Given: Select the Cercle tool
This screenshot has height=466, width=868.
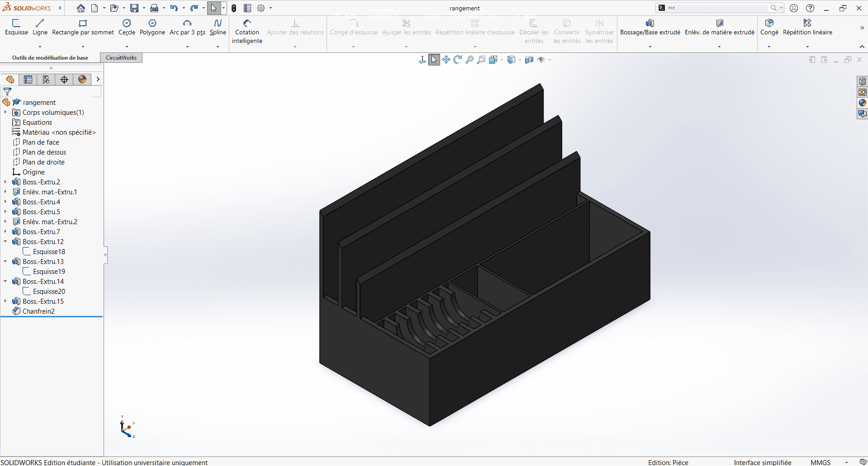Looking at the screenshot, I should (127, 27).
